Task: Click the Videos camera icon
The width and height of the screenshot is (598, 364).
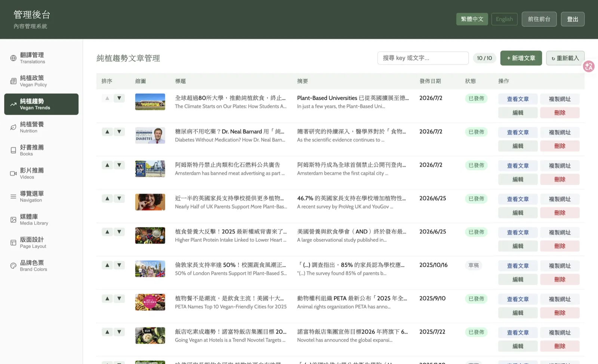Action: click(13, 173)
